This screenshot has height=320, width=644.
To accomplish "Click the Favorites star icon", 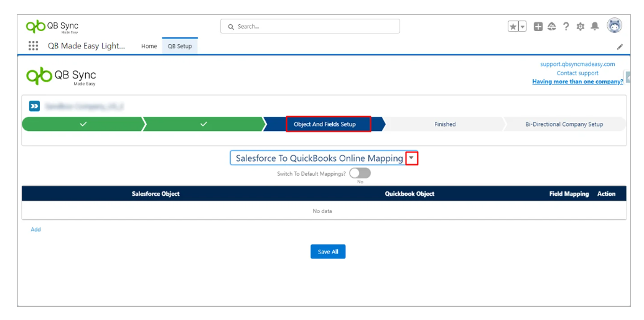I will (x=513, y=27).
